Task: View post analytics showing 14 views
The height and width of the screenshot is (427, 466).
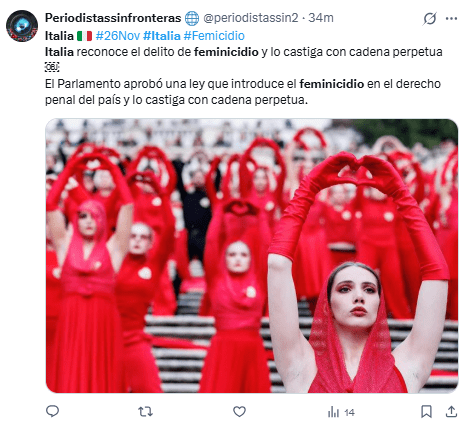Action: tap(341, 412)
